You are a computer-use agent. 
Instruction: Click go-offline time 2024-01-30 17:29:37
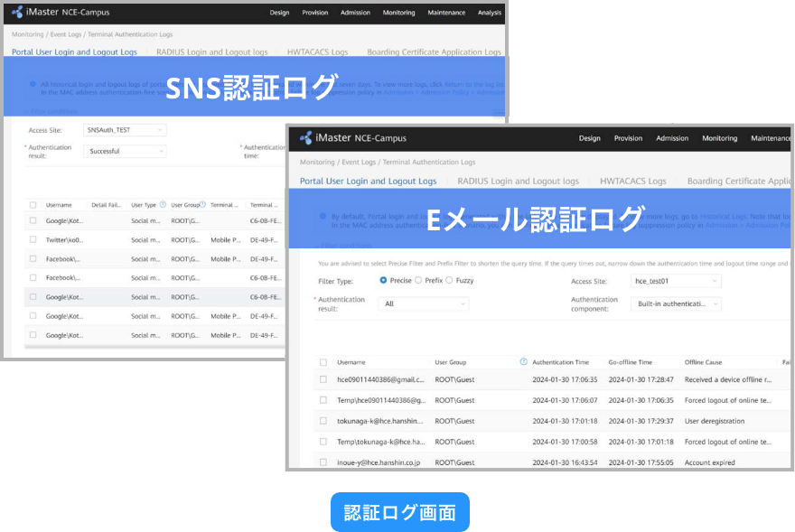pyautogui.click(x=641, y=421)
